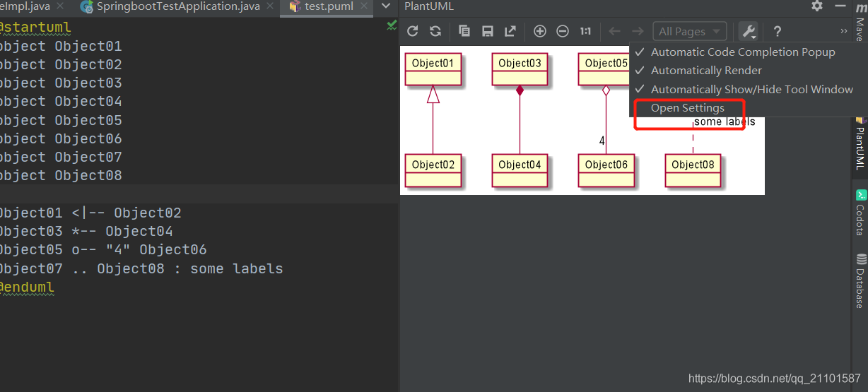Click the Object02 box in the diagram
Viewport: 868px width, 392px height.
(433, 170)
